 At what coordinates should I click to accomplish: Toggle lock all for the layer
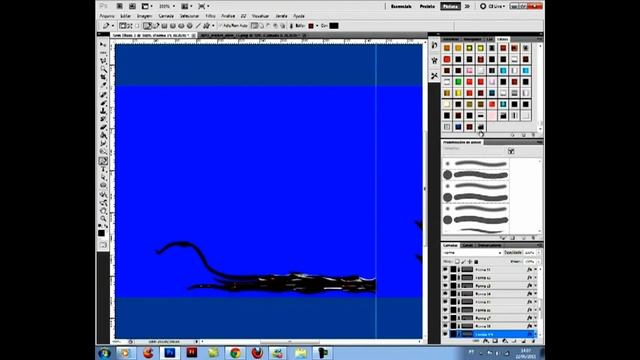click(x=476, y=262)
